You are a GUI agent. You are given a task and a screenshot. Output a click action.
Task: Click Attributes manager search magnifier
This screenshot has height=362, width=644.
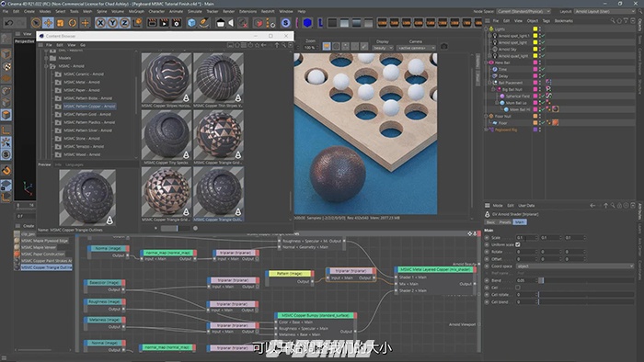point(613,206)
